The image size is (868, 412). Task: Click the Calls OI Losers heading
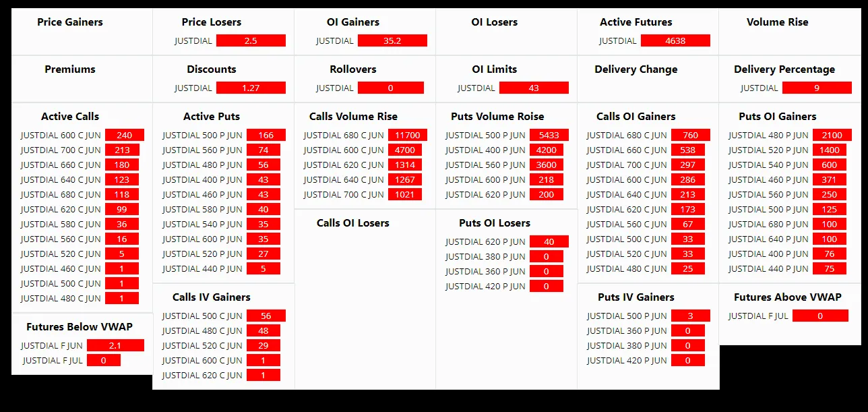coord(353,223)
